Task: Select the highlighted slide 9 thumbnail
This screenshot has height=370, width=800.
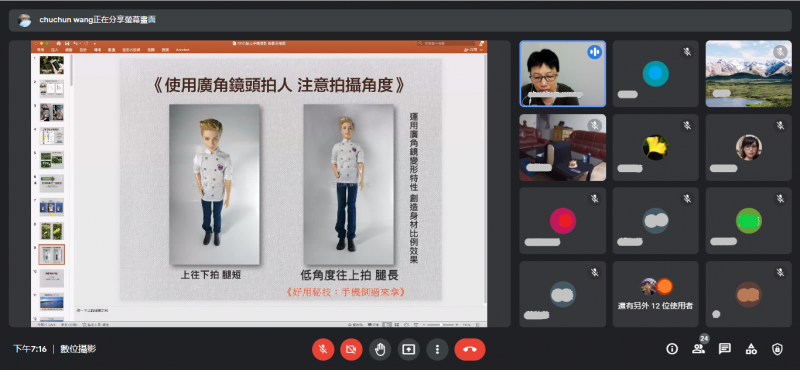Action: (x=52, y=254)
